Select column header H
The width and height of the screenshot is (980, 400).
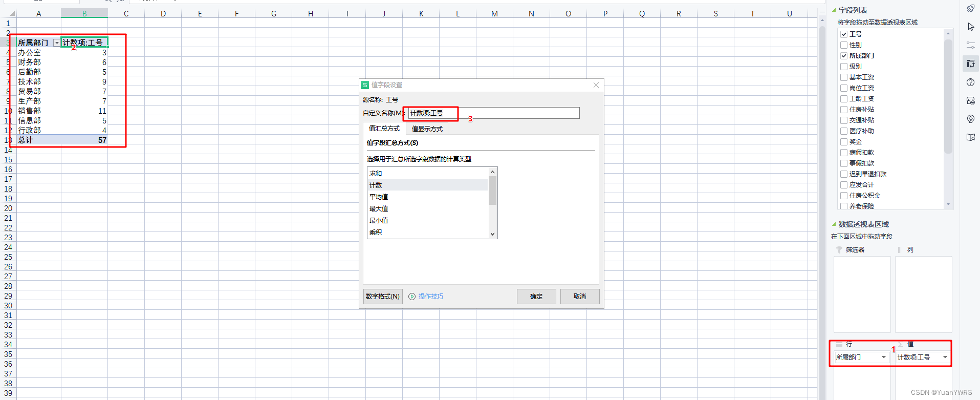point(311,14)
